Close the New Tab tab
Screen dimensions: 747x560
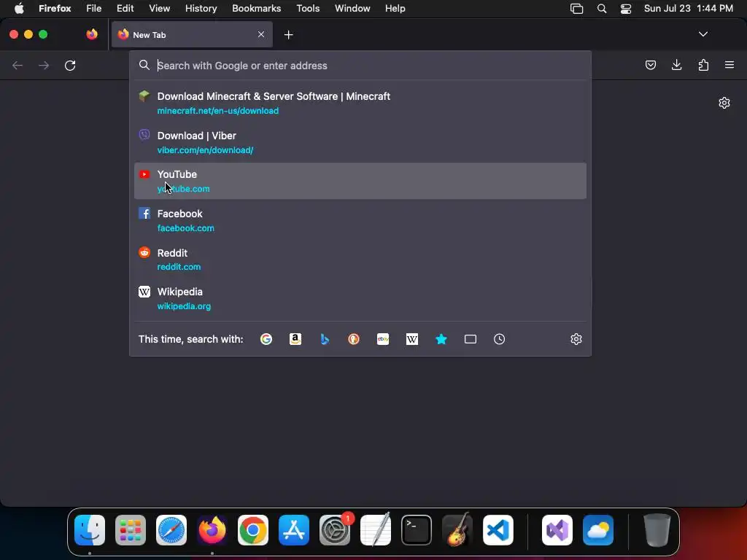[x=261, y=34]
